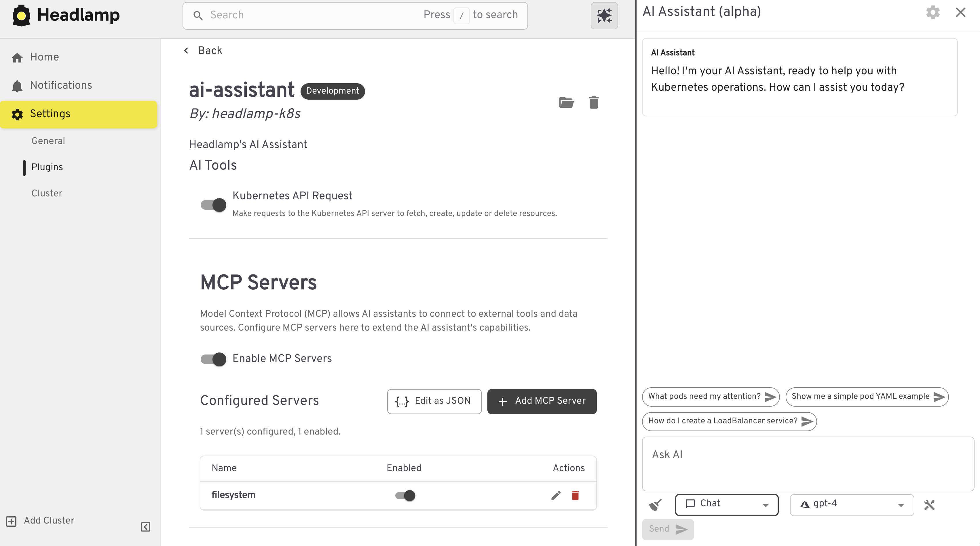
Task: Click Add MCP Server button
Action: (x=542, y=401)
